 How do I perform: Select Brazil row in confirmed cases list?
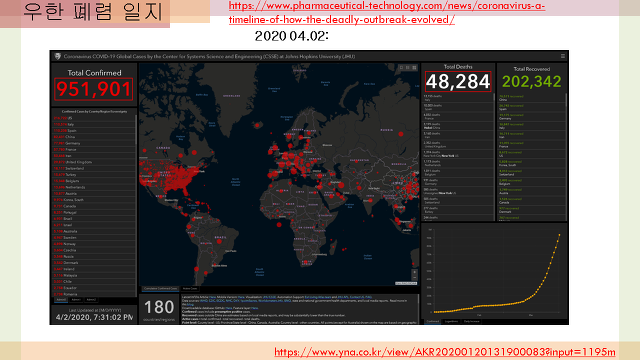(94, 219)
